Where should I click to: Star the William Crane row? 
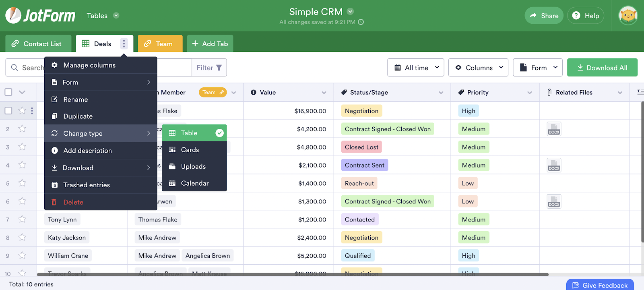[x=22, y=256]
